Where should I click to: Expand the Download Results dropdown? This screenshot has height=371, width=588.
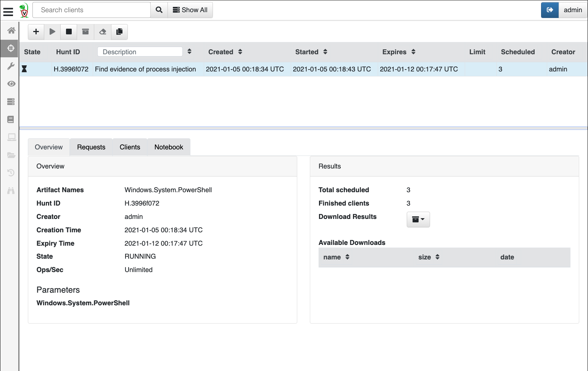coord(418,219)
